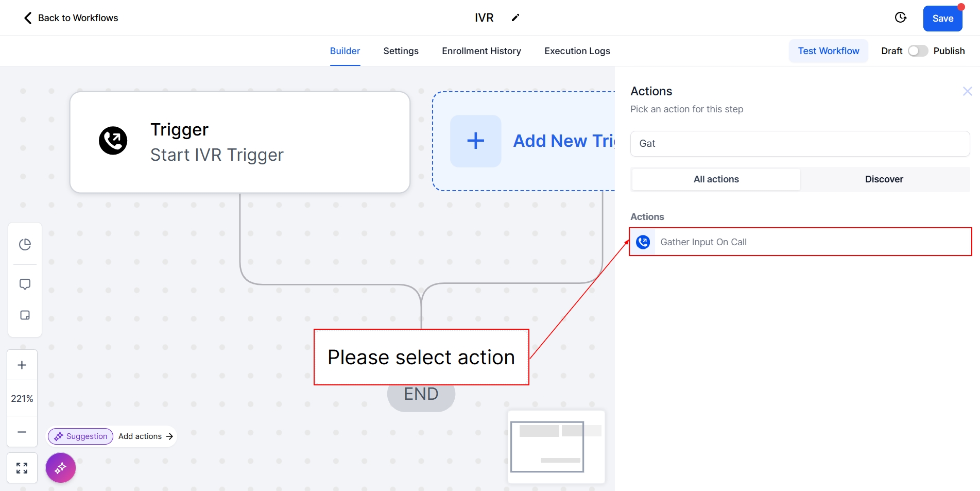
Task: Open the purple AI assistant button
Action: pos(61,468)
